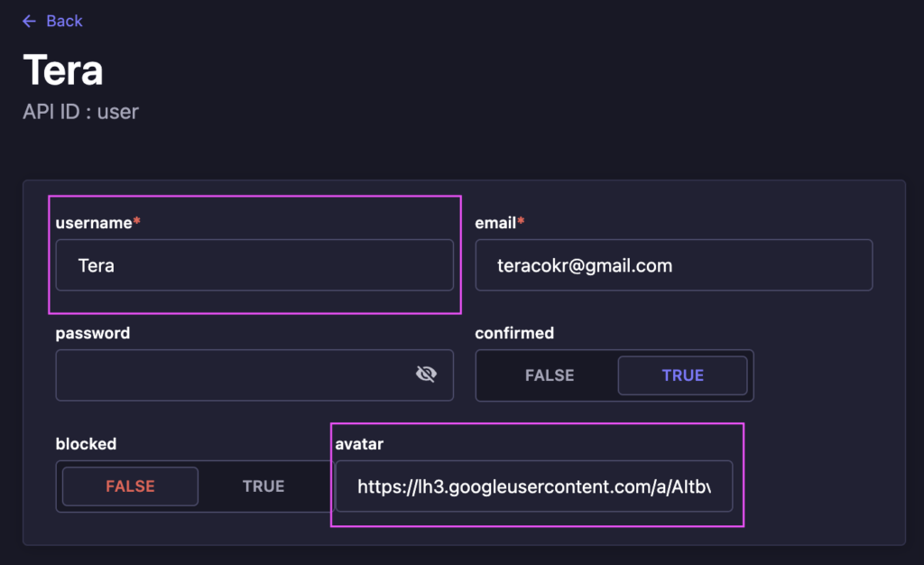Click the avatar label text

(359, 444)
